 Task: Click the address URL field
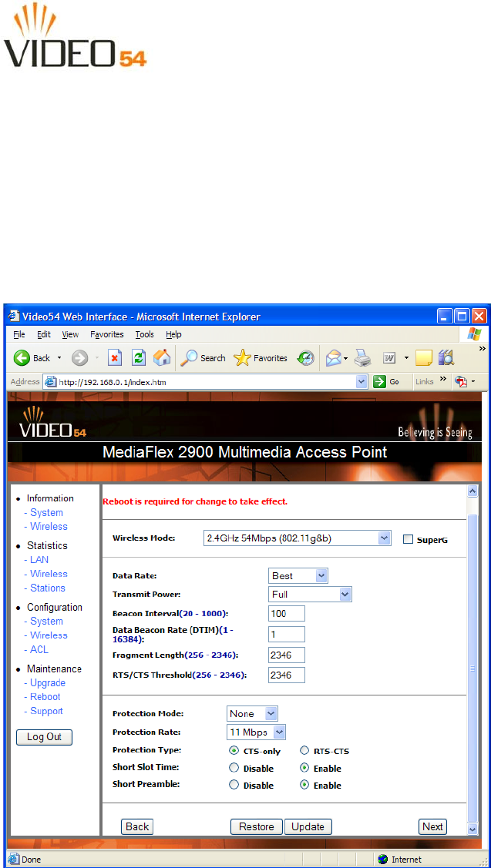coord(206,381)
